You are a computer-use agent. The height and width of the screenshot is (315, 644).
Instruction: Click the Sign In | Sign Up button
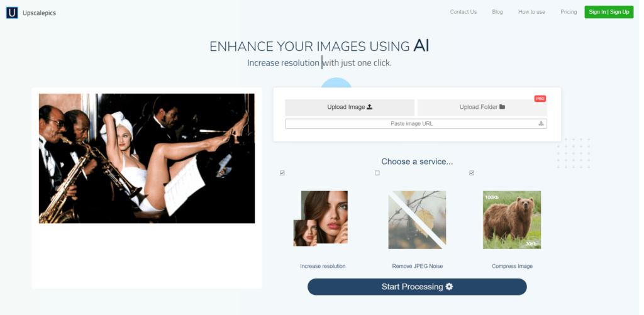[609, 12]
